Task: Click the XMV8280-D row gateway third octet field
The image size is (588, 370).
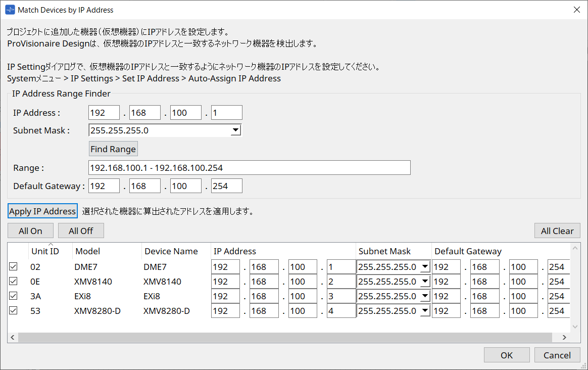Action: point(523,311)
